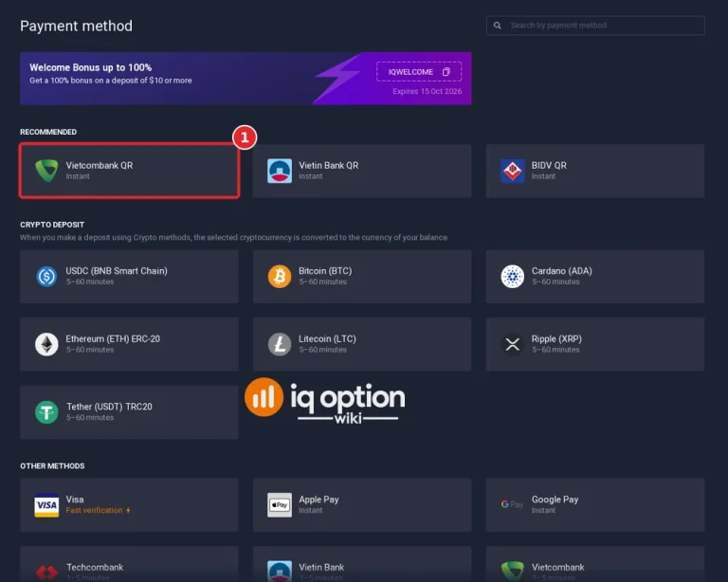Click the Vietin Bank QR logo
This screenshot has width=728, height=582.
point(280,171)
